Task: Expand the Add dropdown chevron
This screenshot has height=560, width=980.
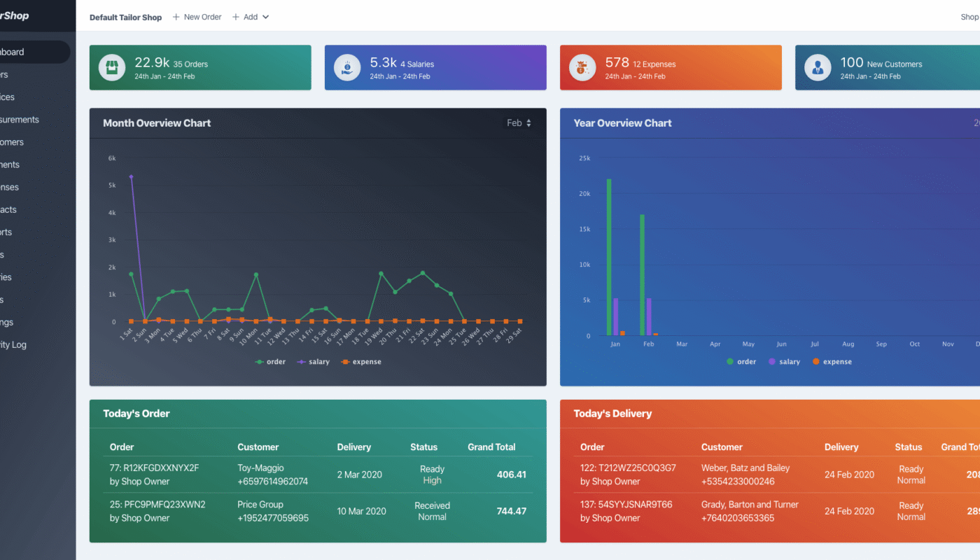Action: pos(265,17)
